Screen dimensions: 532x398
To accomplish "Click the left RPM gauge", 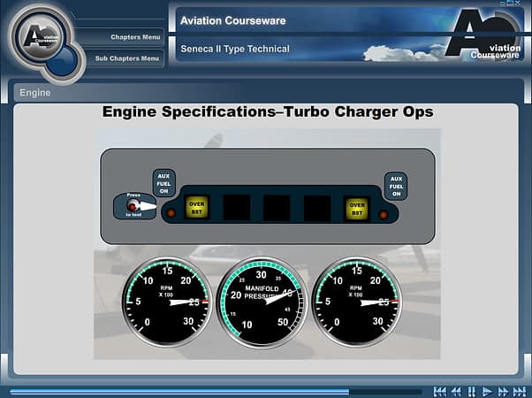I will click(167, 302).
